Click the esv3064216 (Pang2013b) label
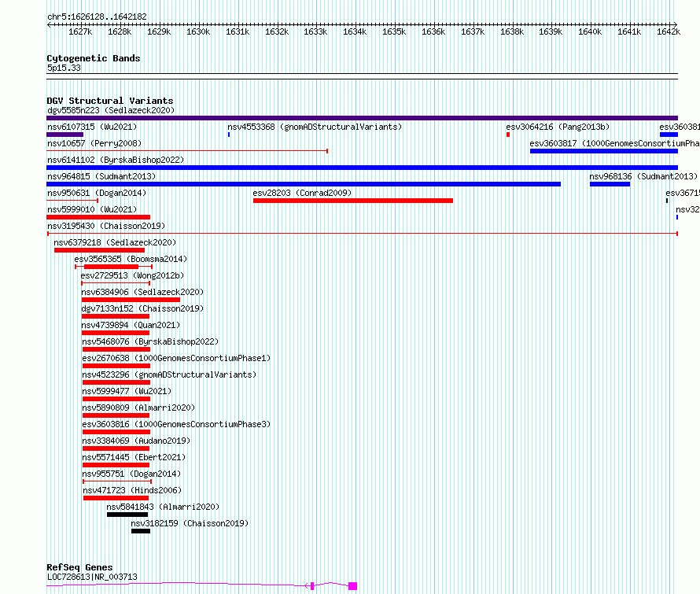The height and width of the screenshot is (594, 700). 558,127
